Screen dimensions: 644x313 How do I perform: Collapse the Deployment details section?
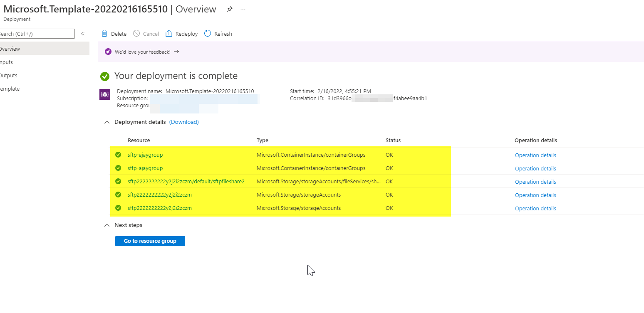click(107, 122)
